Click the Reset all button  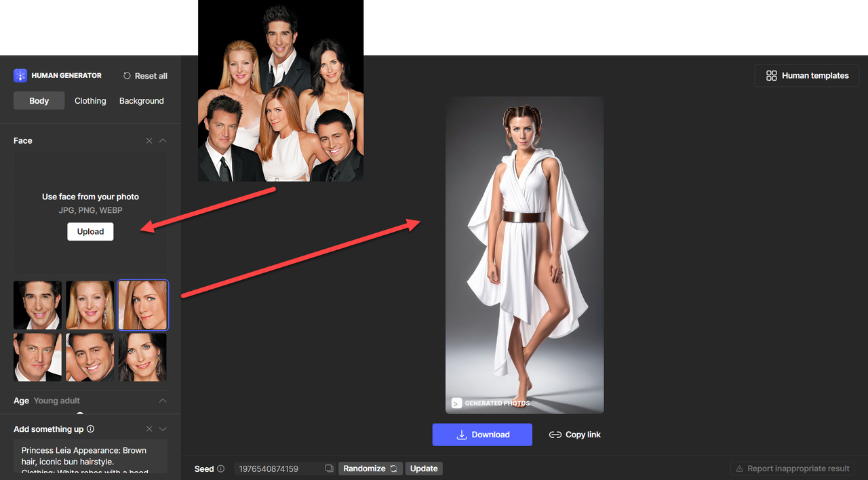coord(145,76)
